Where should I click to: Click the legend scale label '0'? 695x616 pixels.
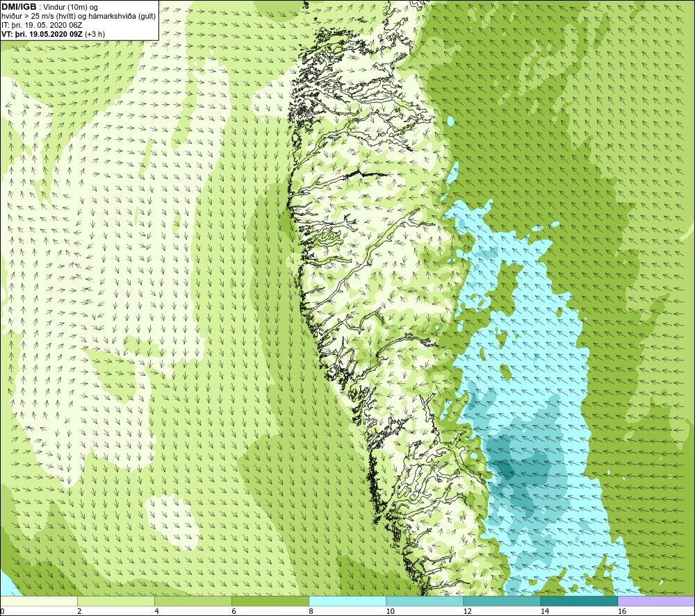pyautogui.click(x=2, y=612)
